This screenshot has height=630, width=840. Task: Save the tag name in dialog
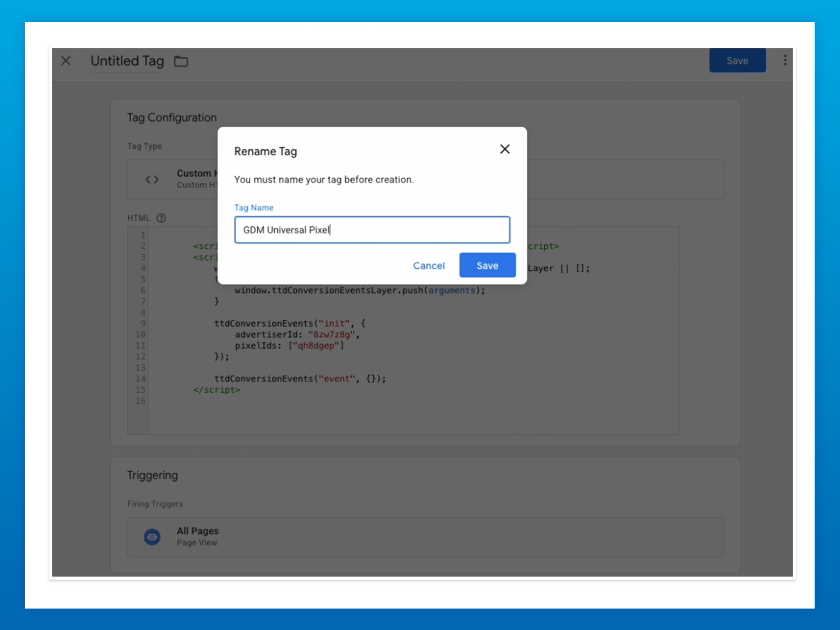(487, 265)
